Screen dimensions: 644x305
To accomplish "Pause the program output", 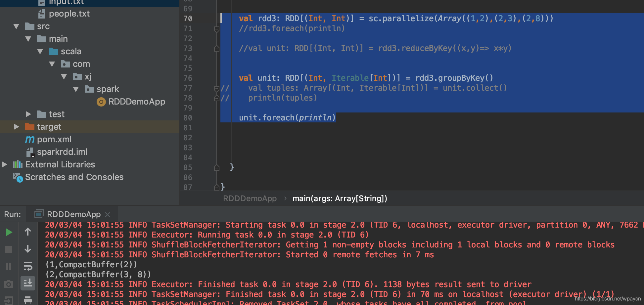I will (9, 266).
